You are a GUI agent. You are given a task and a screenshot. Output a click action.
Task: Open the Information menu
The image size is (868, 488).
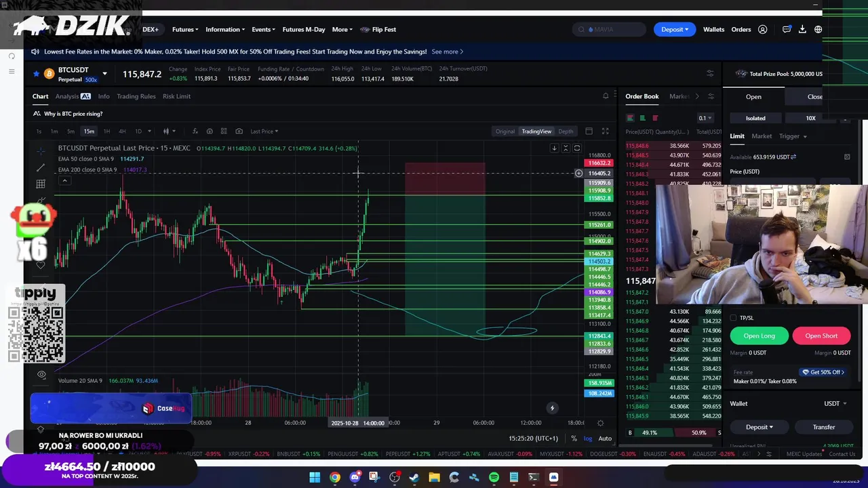coord(225,29)
